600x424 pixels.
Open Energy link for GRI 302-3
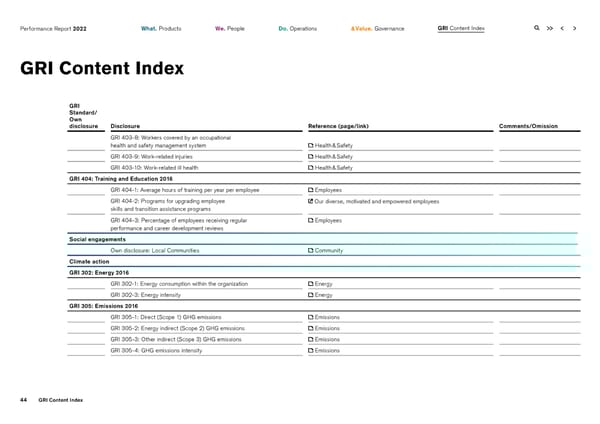[323, 295]
